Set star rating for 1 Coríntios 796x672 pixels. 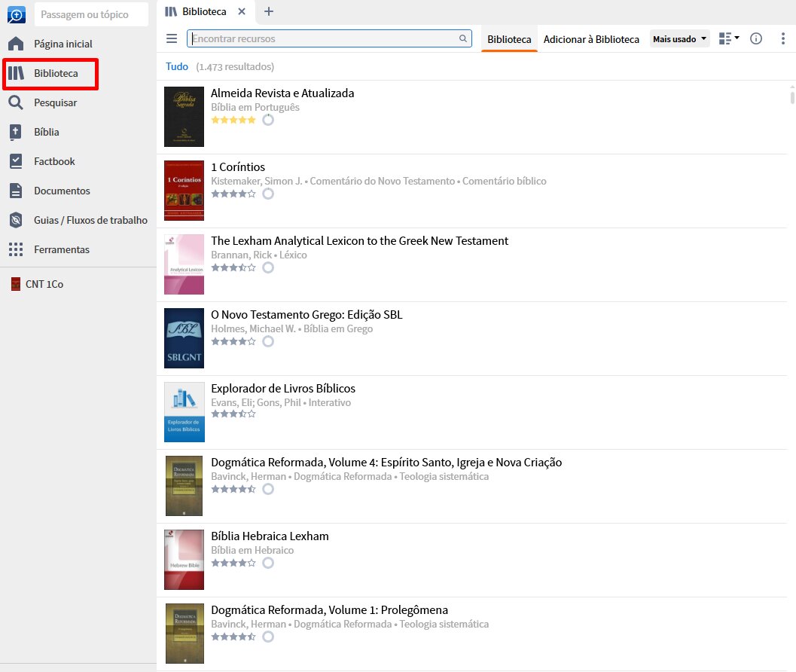point(233,194)
